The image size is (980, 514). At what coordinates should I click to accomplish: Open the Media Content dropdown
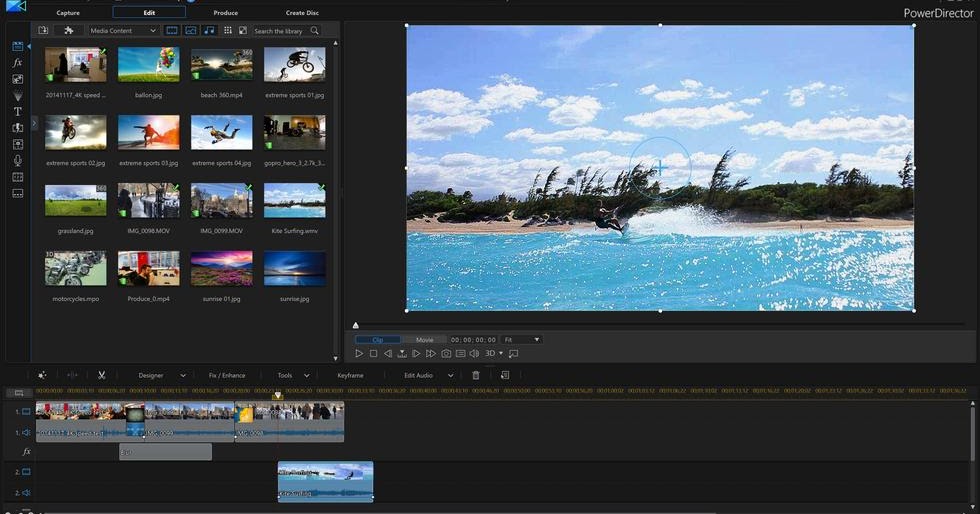pyautogui.click(x=123, y=30)
